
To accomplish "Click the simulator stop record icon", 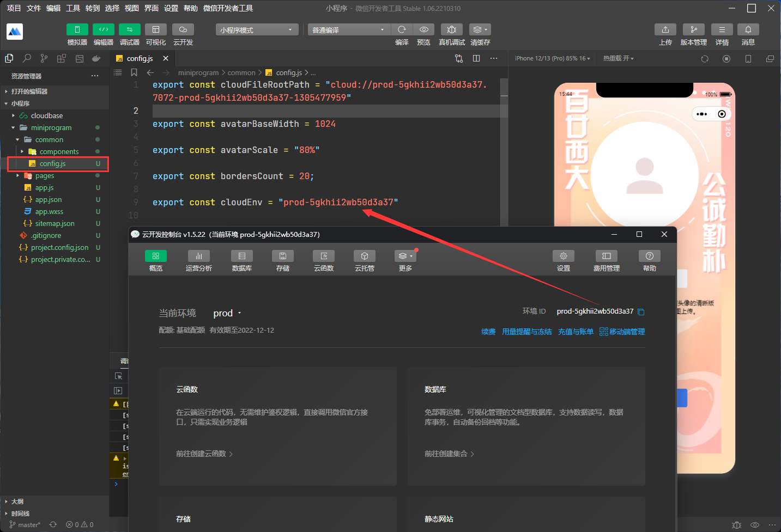I will (726, 59).
